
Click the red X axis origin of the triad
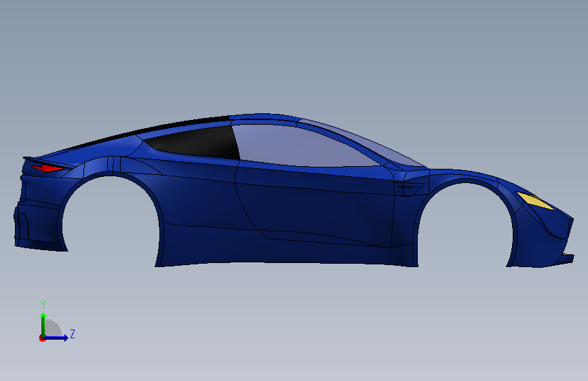[x=42, y=338]
